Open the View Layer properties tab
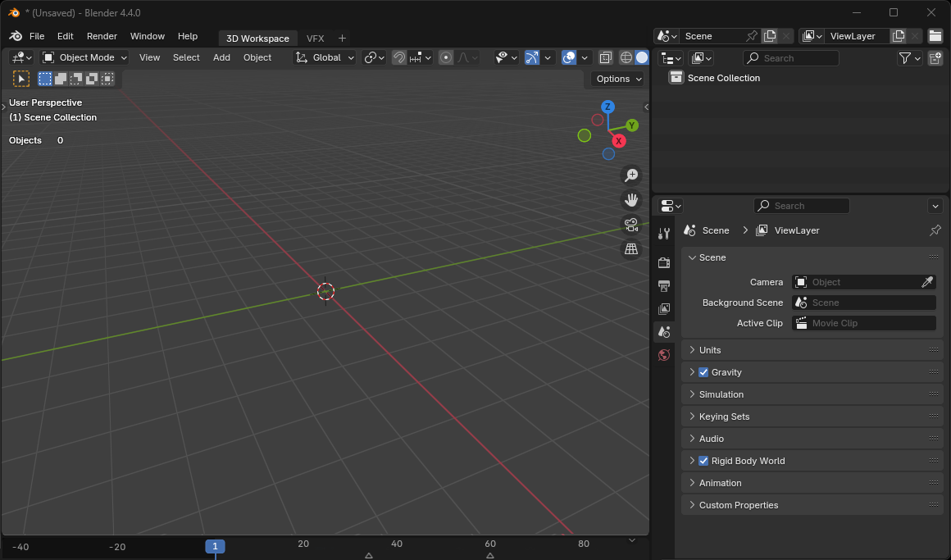The image size is (951, 560). click(664, 309)
